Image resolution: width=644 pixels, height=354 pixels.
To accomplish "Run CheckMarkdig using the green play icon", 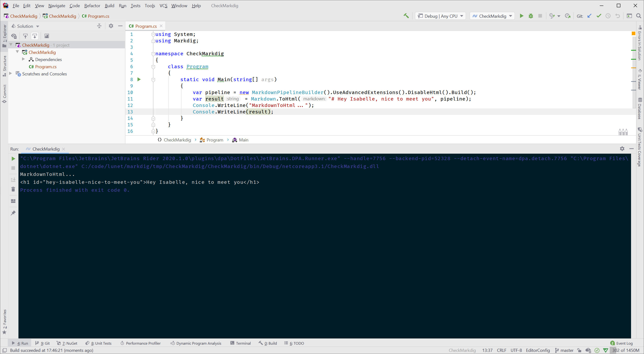I will [x=521, y=16].
